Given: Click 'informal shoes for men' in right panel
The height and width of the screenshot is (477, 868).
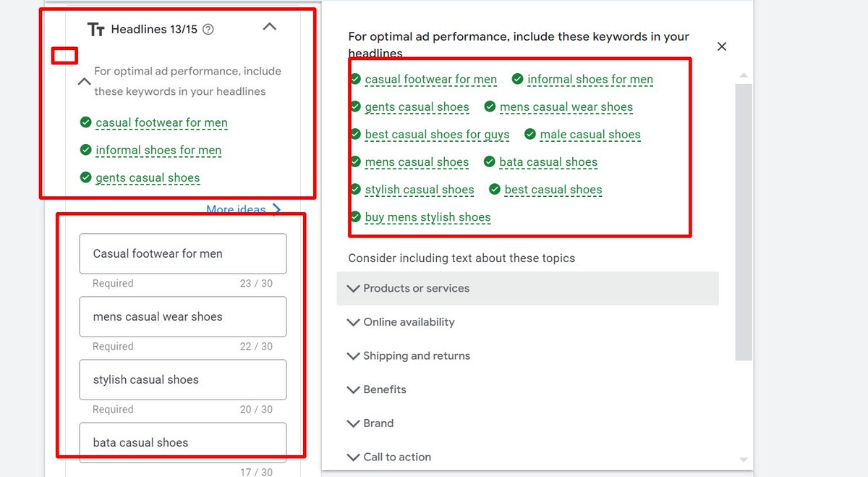Looking at the screenshot, I should tap(590, 79).
